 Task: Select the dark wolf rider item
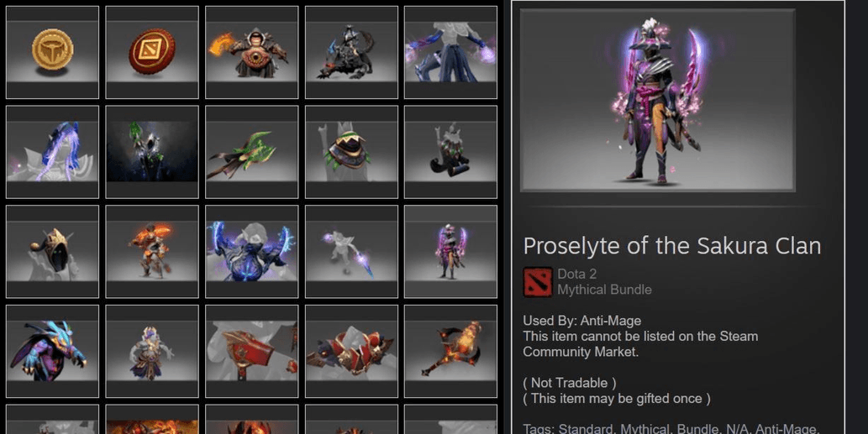click(351, 52)
